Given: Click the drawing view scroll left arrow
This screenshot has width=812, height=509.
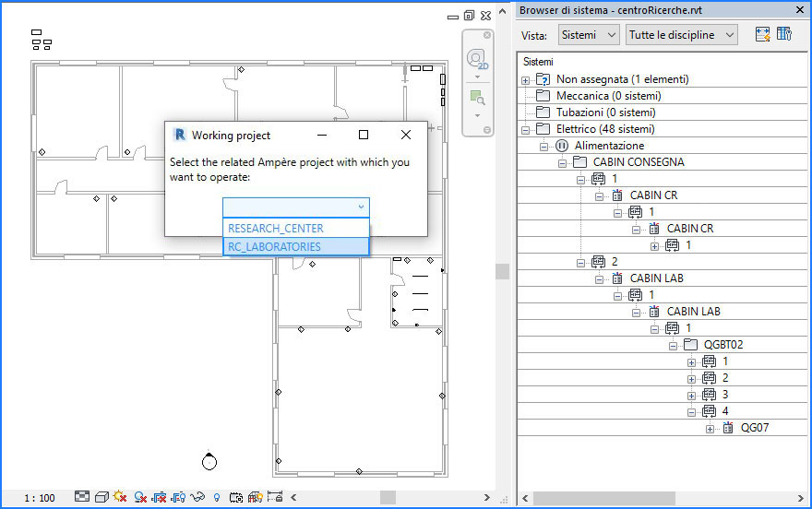Looking at the screenshot, I should [x=293, y=498].
